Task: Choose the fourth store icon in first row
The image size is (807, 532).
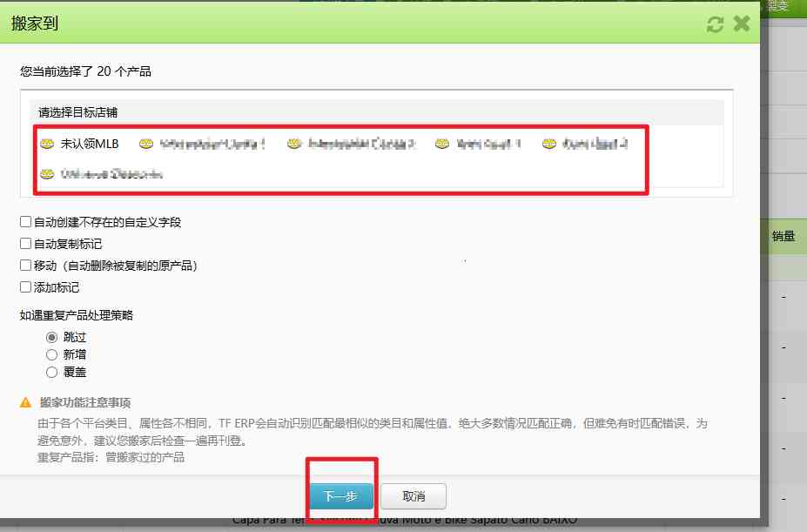Action: [x=442, y=144]
